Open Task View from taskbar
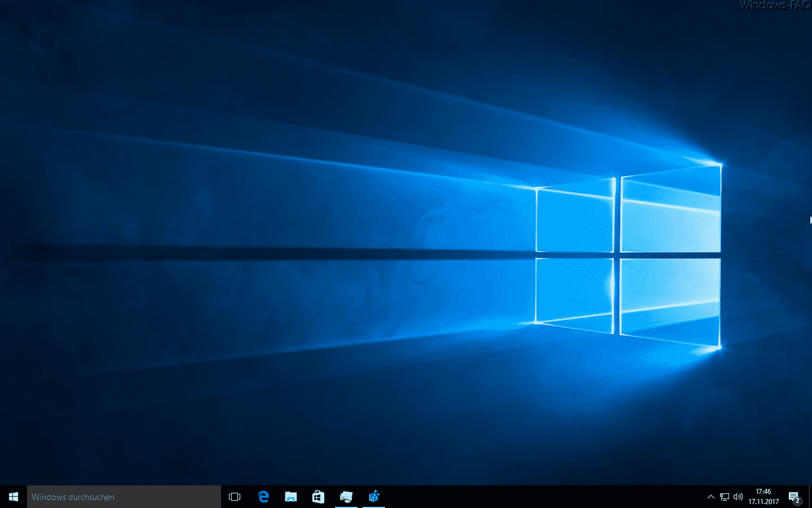Viewport: 812px width, 508px height. tap(235, 497)
